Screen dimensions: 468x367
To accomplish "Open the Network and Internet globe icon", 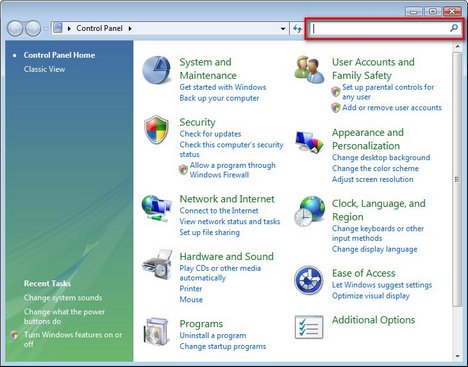I will (157, 208).
